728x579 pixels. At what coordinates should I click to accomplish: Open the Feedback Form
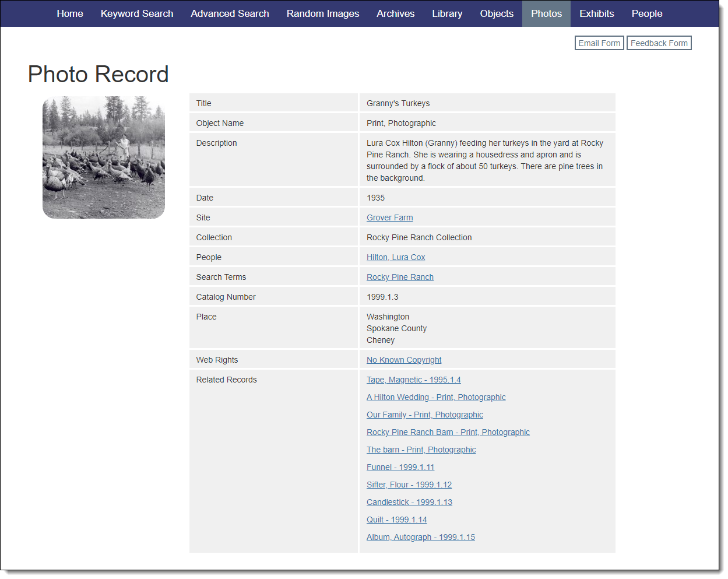pyautogui.click(x=659, y=43)
